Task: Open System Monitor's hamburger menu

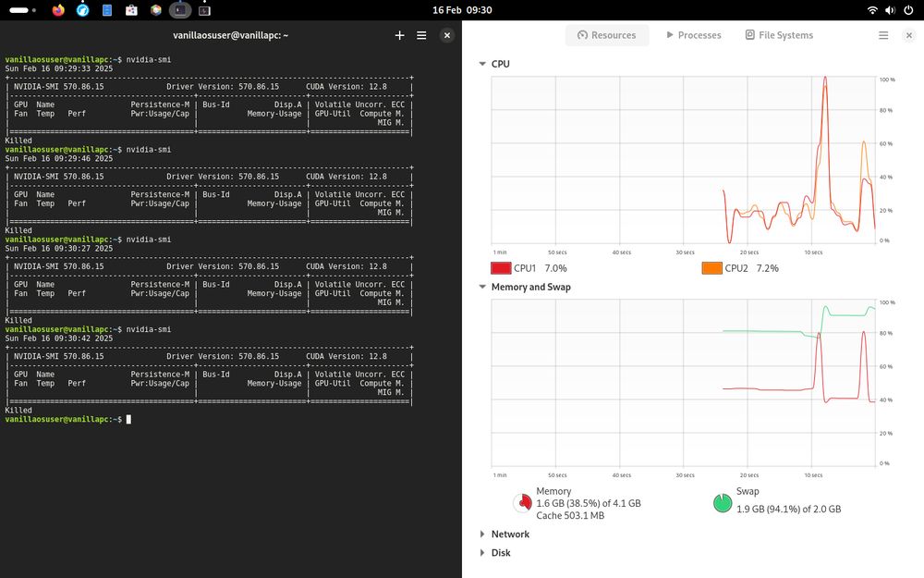Action: click(883, 35)
